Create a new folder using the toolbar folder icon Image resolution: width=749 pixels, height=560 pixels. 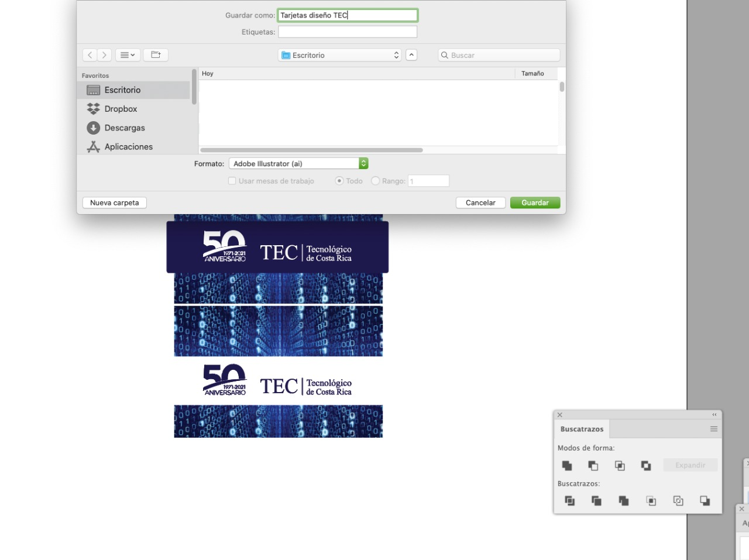(x=156, y=55)
